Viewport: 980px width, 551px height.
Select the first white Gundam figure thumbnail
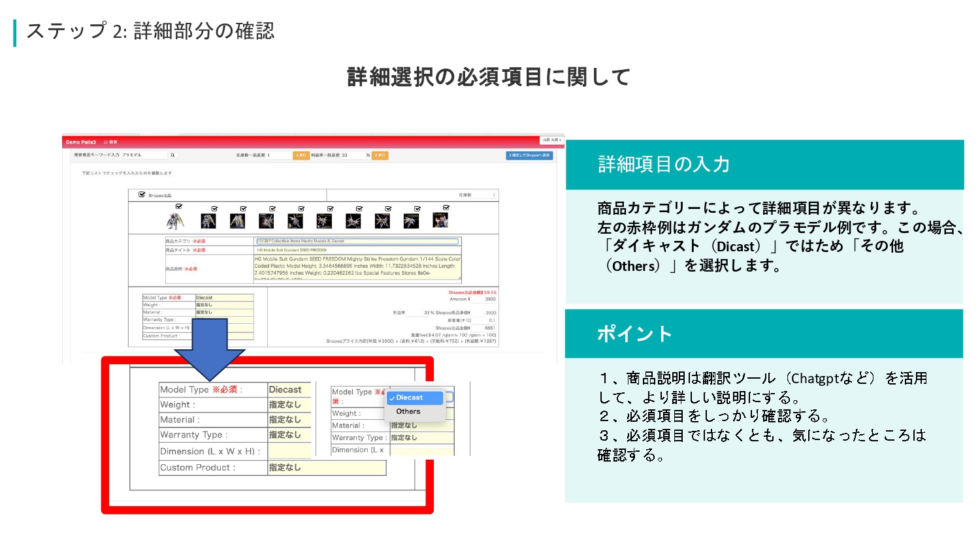pos(175,221)
